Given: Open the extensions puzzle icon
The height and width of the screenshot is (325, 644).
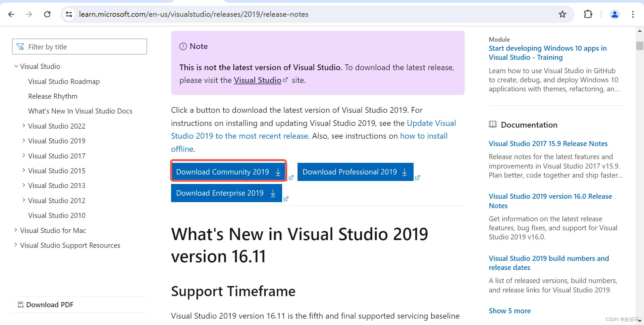Looking at the screenshot, I should 588,14.
